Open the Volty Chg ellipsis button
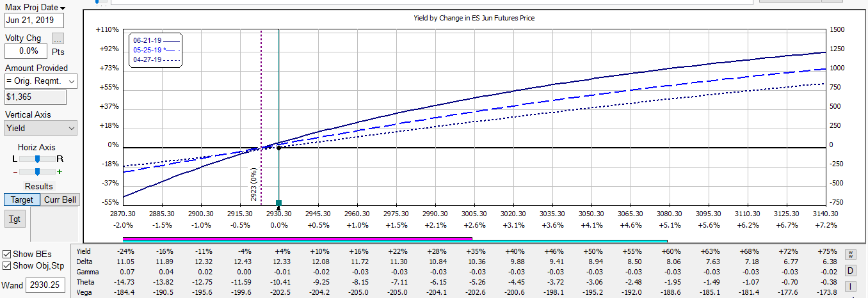 (x=58, y=39)
